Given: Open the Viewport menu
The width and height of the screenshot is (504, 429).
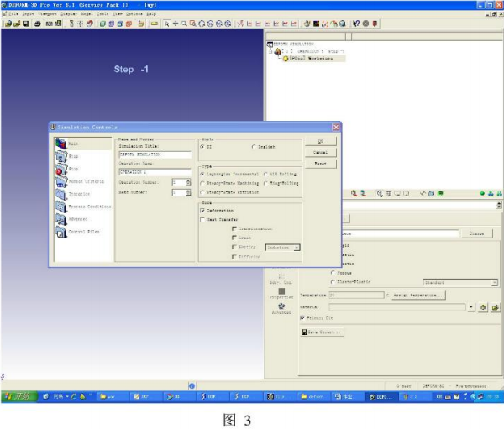Looking at the screenshot, I should (48, 14).
